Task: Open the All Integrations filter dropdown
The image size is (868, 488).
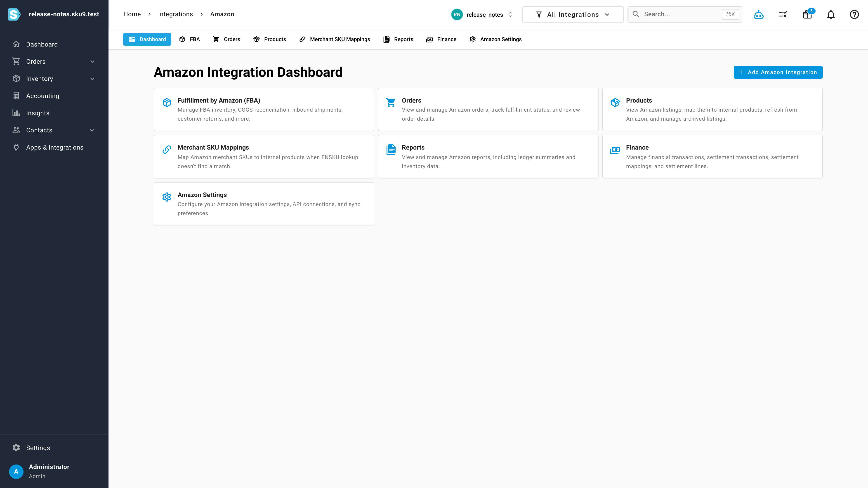Action: (x=573, y=14)
